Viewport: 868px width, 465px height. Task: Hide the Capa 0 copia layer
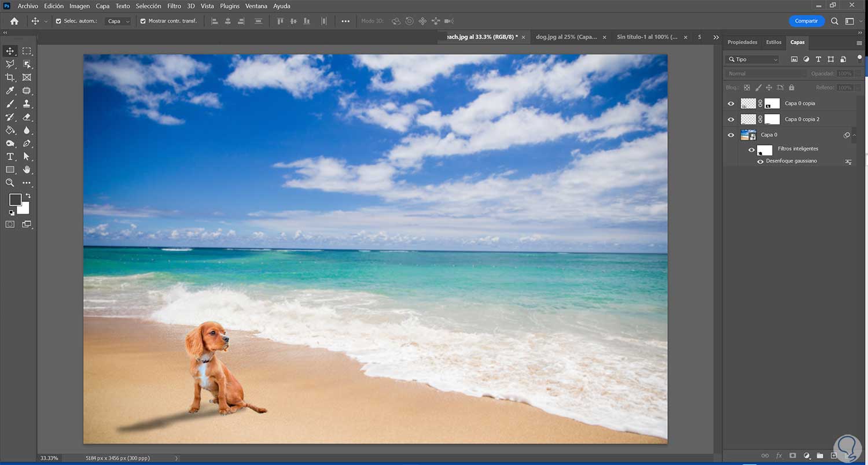731,104
